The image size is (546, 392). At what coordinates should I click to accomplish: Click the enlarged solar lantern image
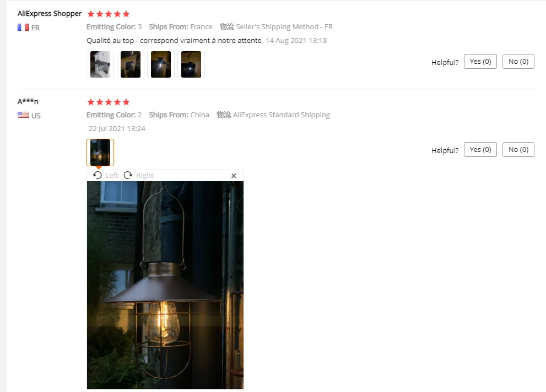click(165, 285)
